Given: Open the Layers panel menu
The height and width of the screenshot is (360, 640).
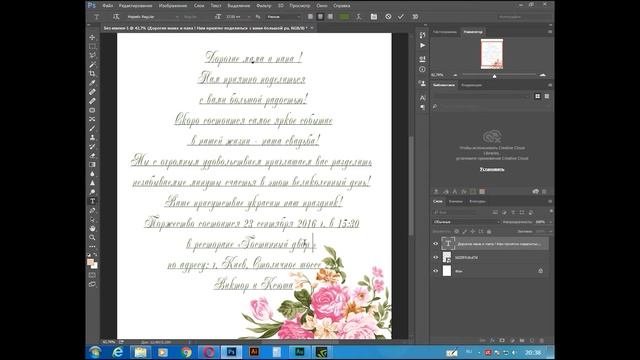Looking at the screenshot, I should 550,201.
